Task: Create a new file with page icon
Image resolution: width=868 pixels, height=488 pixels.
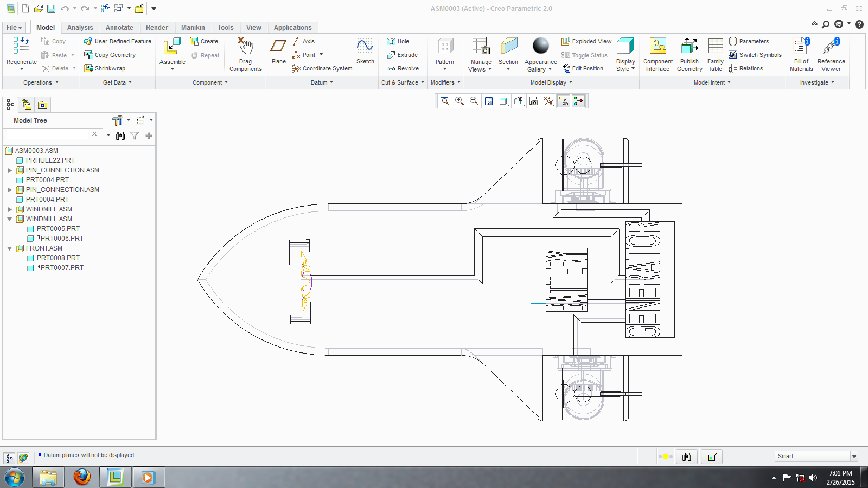Action: [x=25, y=9]
